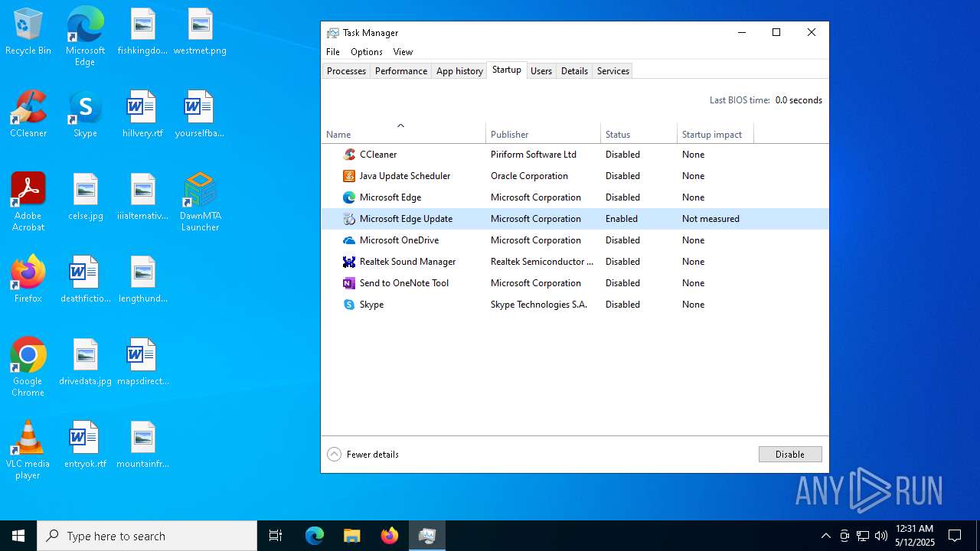980x551 pixels.
Task: Select the entryok.rtf file icon
Action: coord(85,445)
